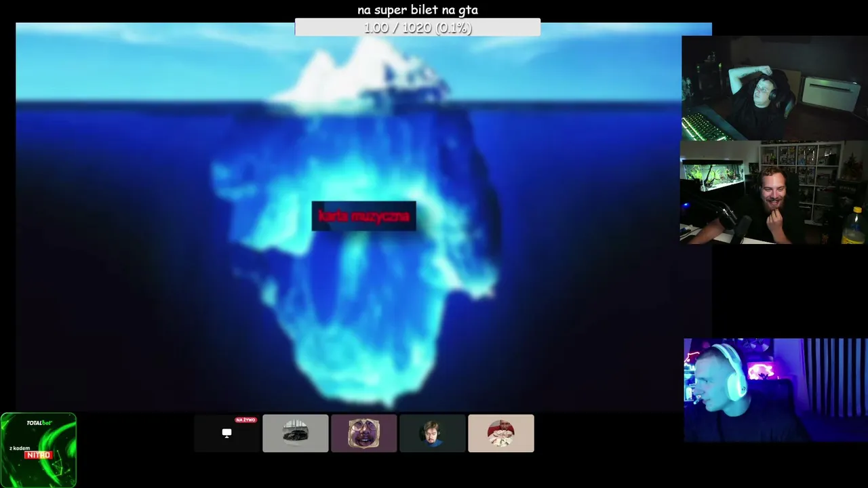The width and height of the screenshot is (868, 488).
Task: Select the bottom webcam with white headphones
Action: (776, 390)
